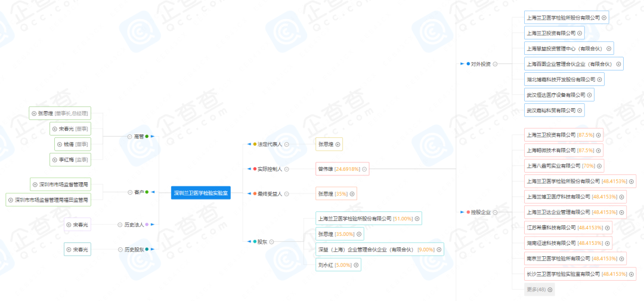The image size is (644, 301).
Task: Expand plus icon of 李红梅 监事 node
Action: point(55,159)
